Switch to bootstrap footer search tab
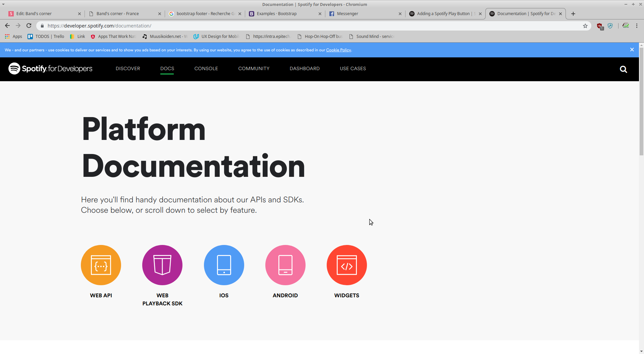The image size is (644, 354). click(205, 14)
